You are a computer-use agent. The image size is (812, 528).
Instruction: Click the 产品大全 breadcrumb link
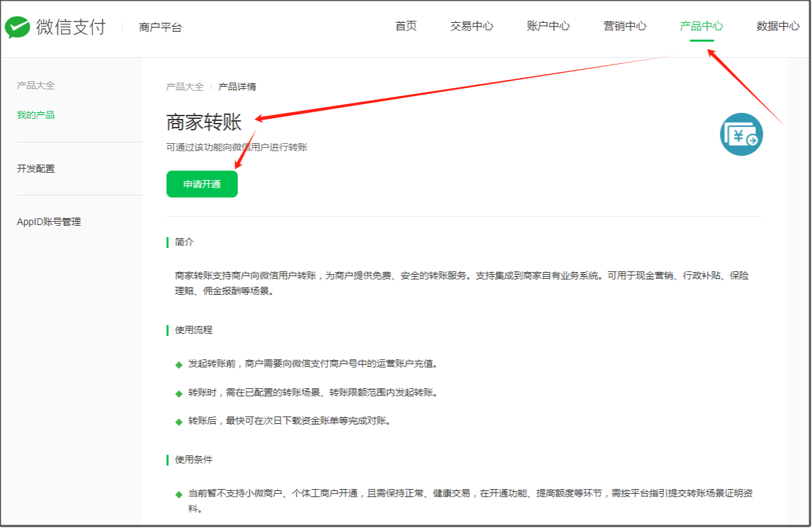(185, 87)
